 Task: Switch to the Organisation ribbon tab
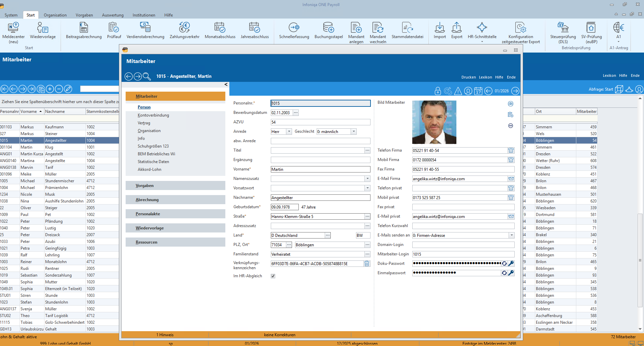[55, 15]
